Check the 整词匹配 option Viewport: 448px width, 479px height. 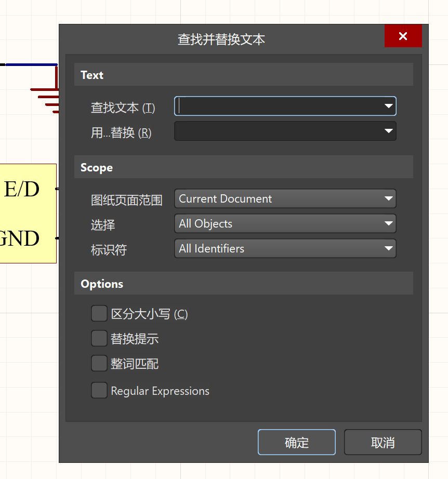pyautogui.click(x=99, y=364)
